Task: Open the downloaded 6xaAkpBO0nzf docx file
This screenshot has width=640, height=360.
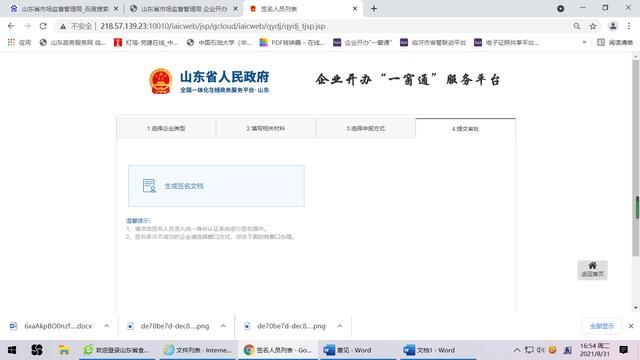Action: coord(52,326)
